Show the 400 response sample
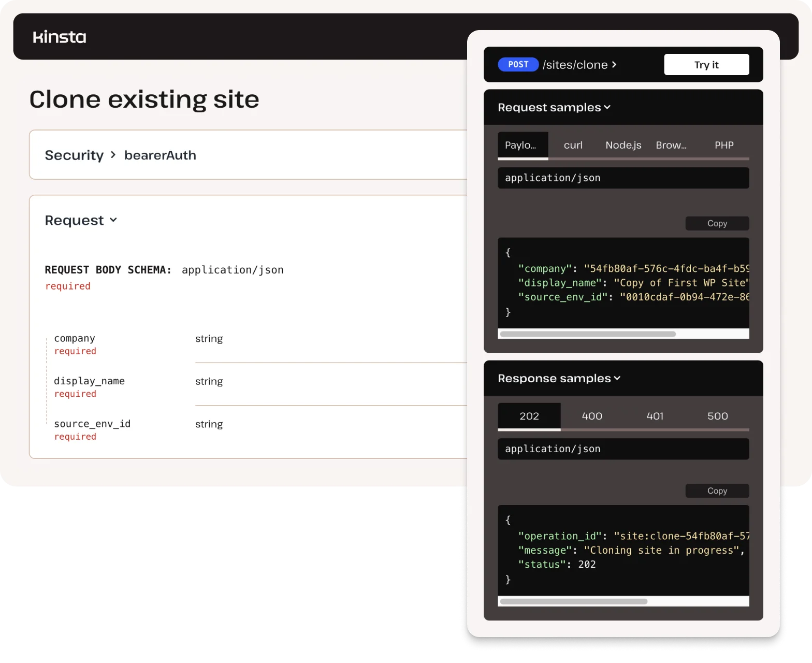812x663 pixels. point(591,416)
